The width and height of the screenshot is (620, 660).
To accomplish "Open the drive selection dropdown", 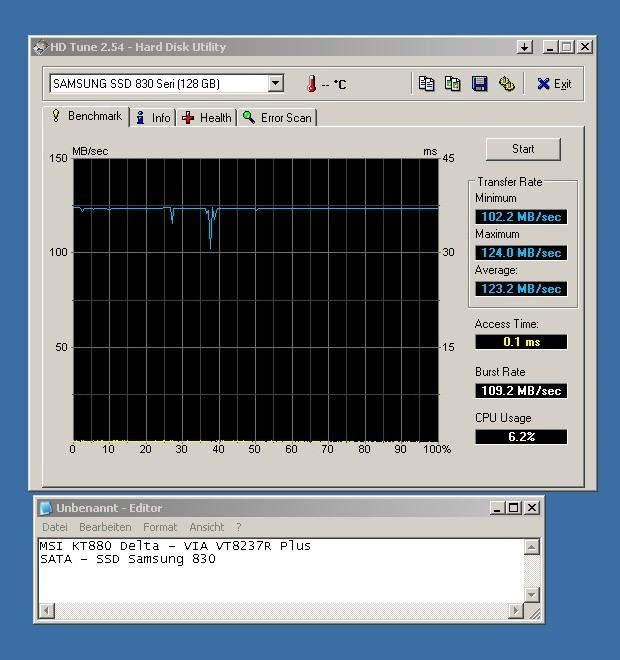I will coord(276,83).
